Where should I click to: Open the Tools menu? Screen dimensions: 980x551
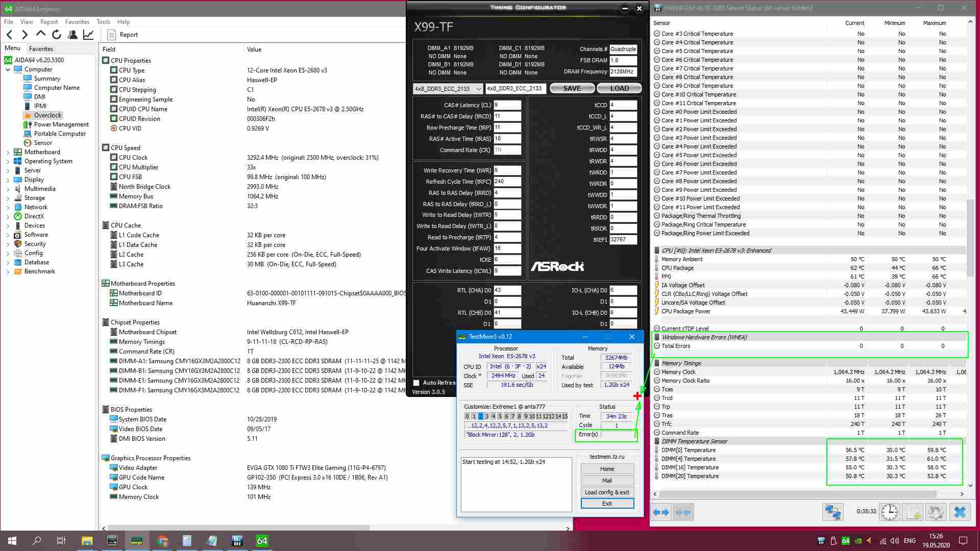coord(103,22)
